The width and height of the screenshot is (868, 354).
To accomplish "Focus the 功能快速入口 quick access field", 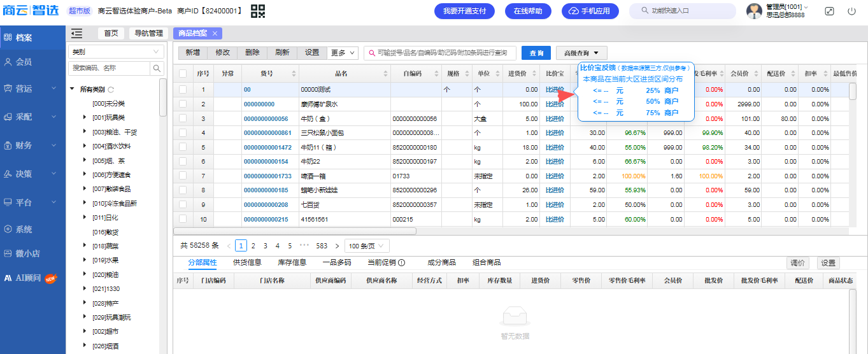I will (684, 11).
